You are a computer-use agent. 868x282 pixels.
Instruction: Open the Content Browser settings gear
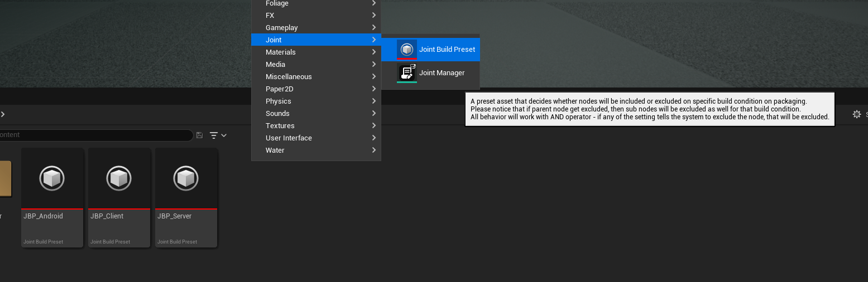(856, 114)
